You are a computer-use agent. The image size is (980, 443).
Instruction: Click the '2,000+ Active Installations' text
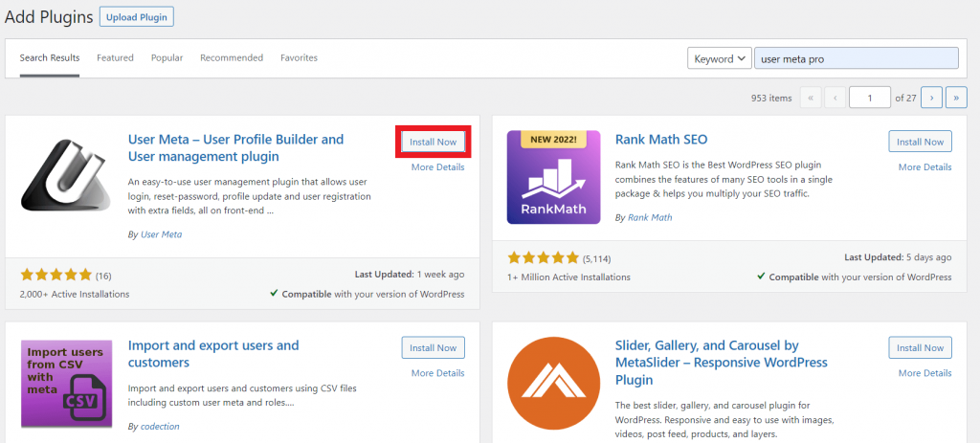pos(75,294)
